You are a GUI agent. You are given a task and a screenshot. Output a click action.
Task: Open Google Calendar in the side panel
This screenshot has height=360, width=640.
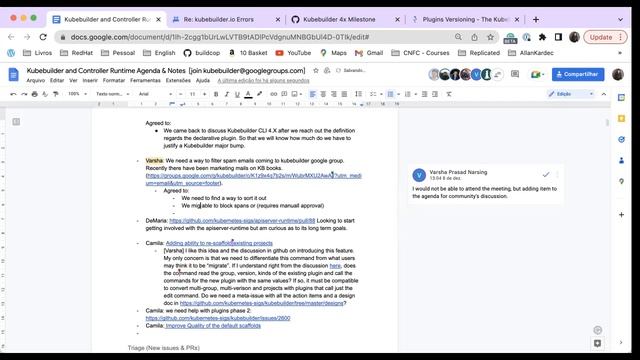coord(621,98)
